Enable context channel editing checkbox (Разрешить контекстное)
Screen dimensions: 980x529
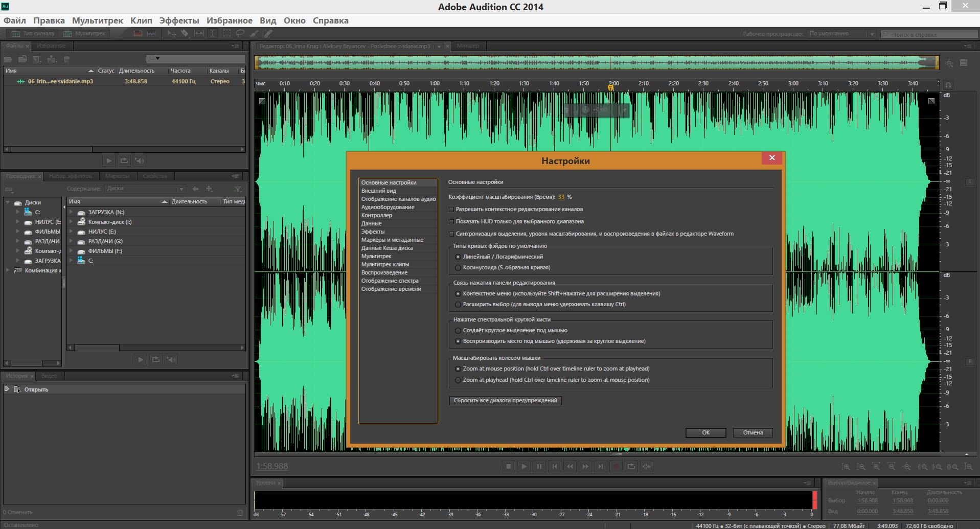tap(451, 210)
